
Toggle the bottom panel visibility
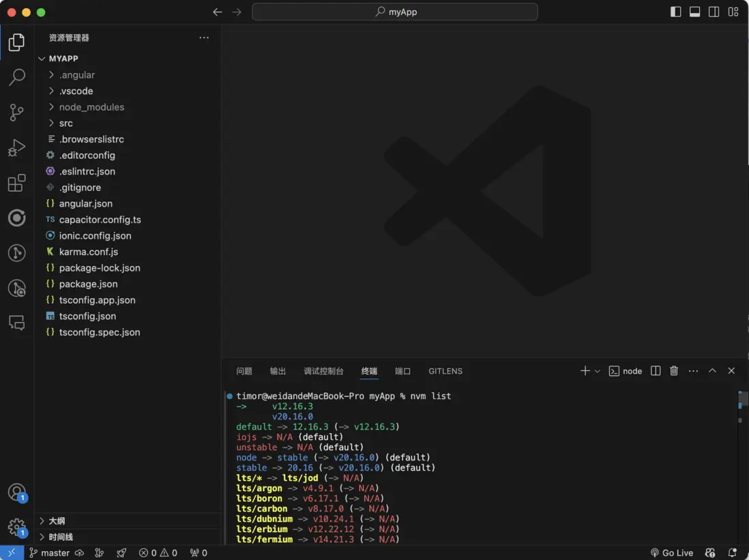tap(694, 12)
